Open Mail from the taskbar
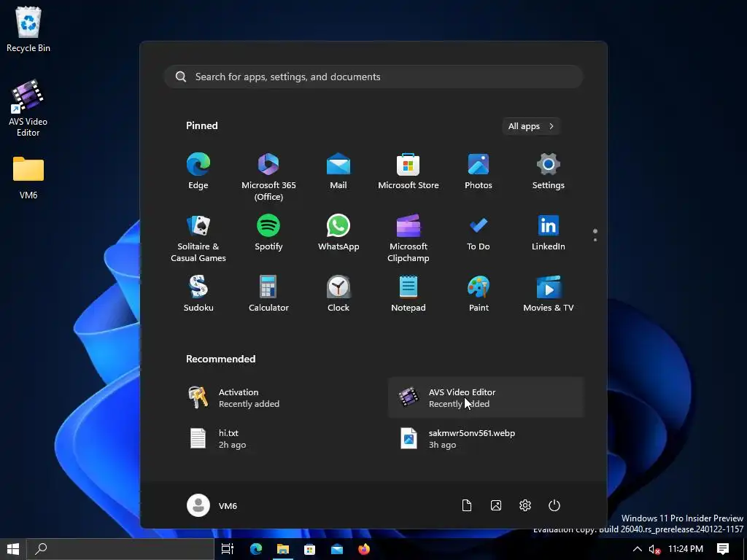 [x=337, y=549]
